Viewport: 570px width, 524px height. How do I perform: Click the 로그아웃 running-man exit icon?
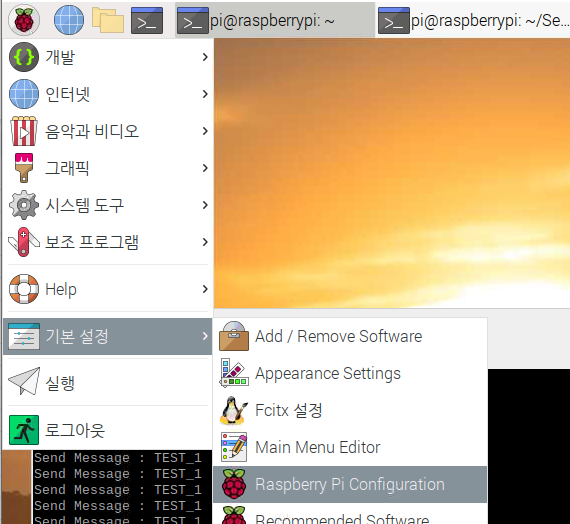[x=24, y=430]
